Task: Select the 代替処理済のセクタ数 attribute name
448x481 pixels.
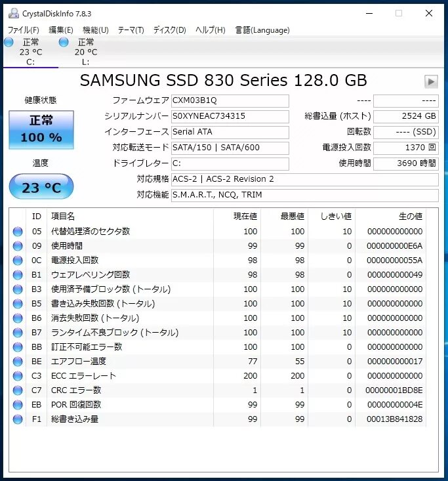Action: 91,231
